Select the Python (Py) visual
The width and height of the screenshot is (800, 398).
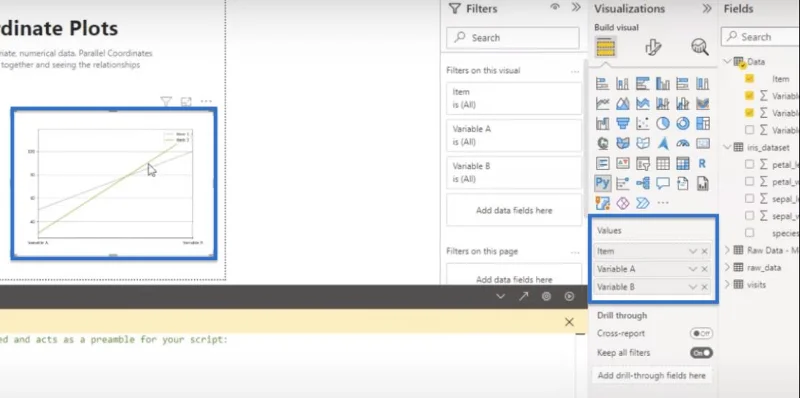click(603, 183)
